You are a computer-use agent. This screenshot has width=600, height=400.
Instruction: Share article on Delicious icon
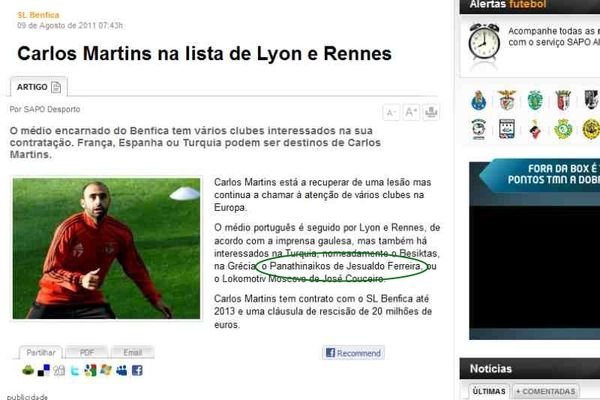pos(44,370)
